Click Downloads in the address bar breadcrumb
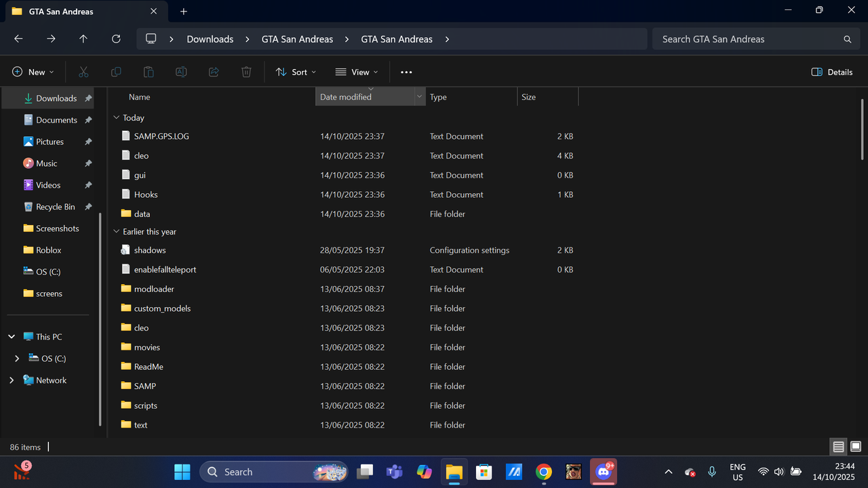Viewport: 868px width, 488px height. [x=210, y=39]
